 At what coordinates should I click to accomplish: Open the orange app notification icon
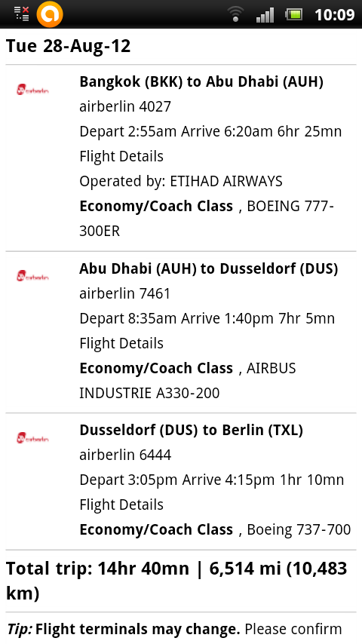tap(50, 14)
